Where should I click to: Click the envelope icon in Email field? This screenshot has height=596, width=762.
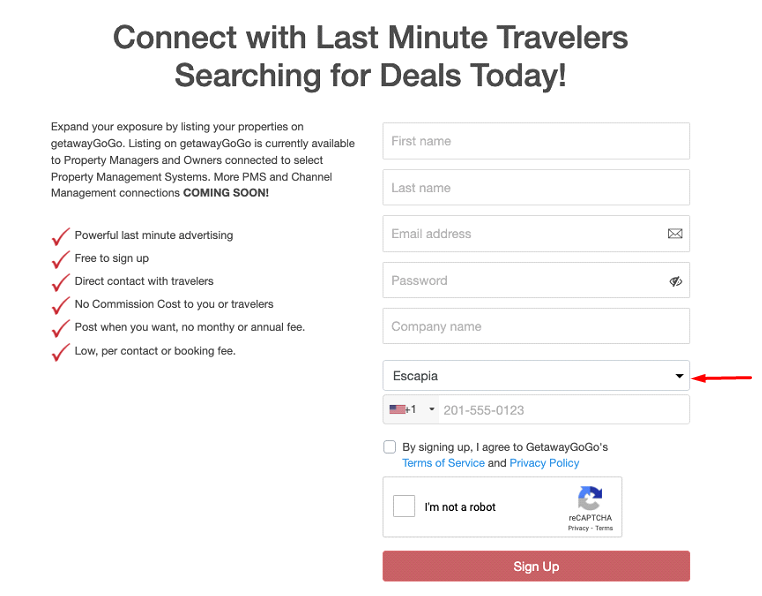(x=675, y=234)
